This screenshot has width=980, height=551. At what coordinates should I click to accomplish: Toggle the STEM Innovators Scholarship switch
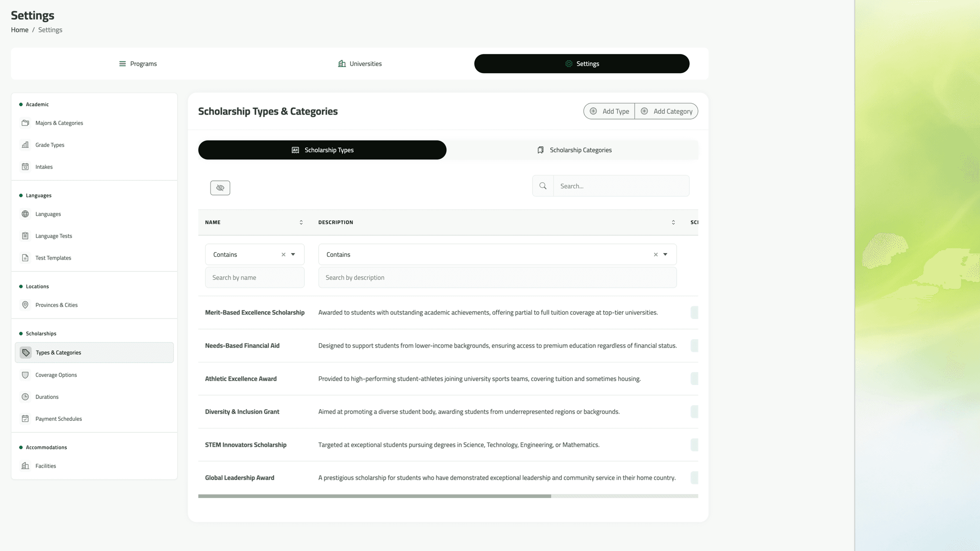point(695,444)
